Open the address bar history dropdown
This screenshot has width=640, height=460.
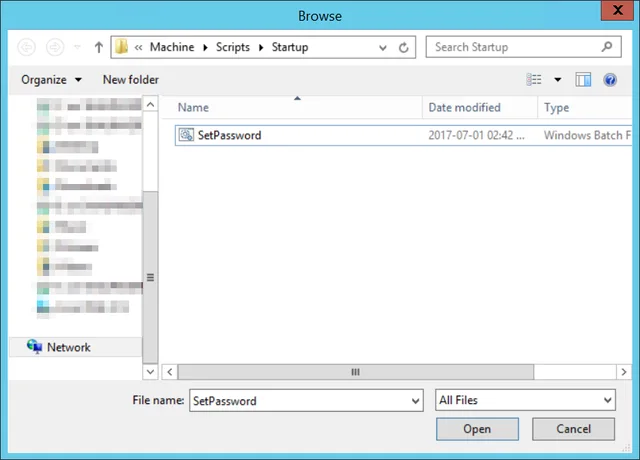382,48
